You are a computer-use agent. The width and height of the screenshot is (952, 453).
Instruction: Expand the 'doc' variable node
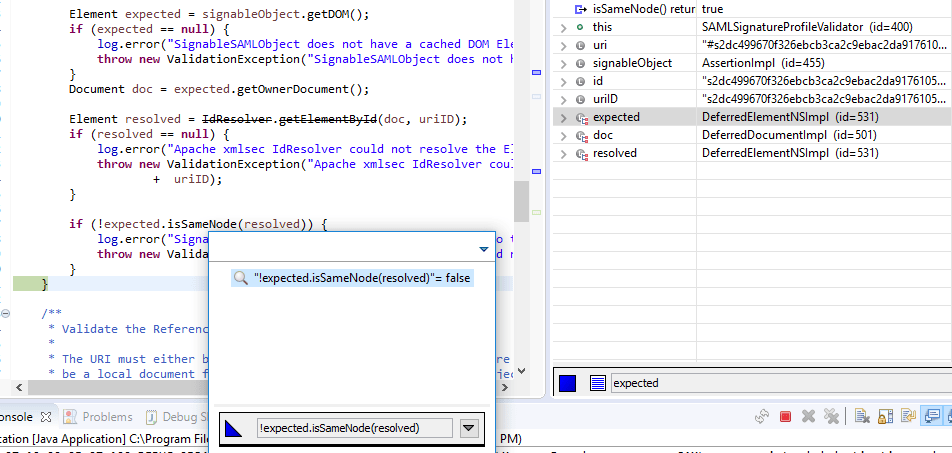click(x=563, y=135)
